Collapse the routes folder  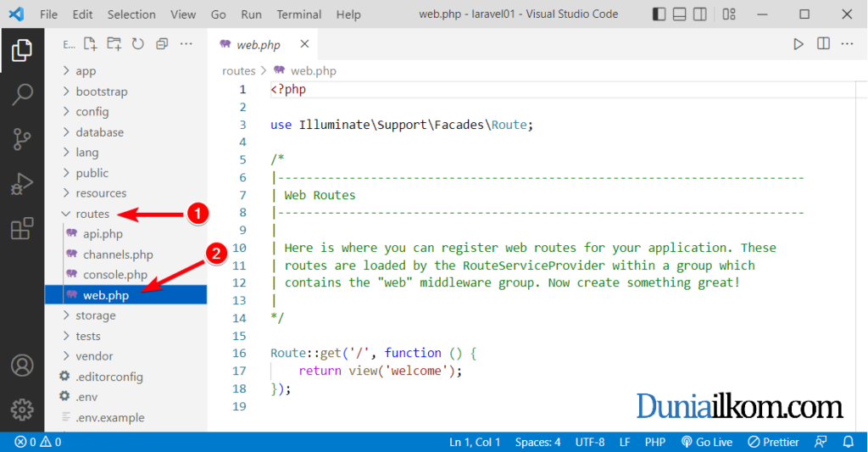(126, 214)
